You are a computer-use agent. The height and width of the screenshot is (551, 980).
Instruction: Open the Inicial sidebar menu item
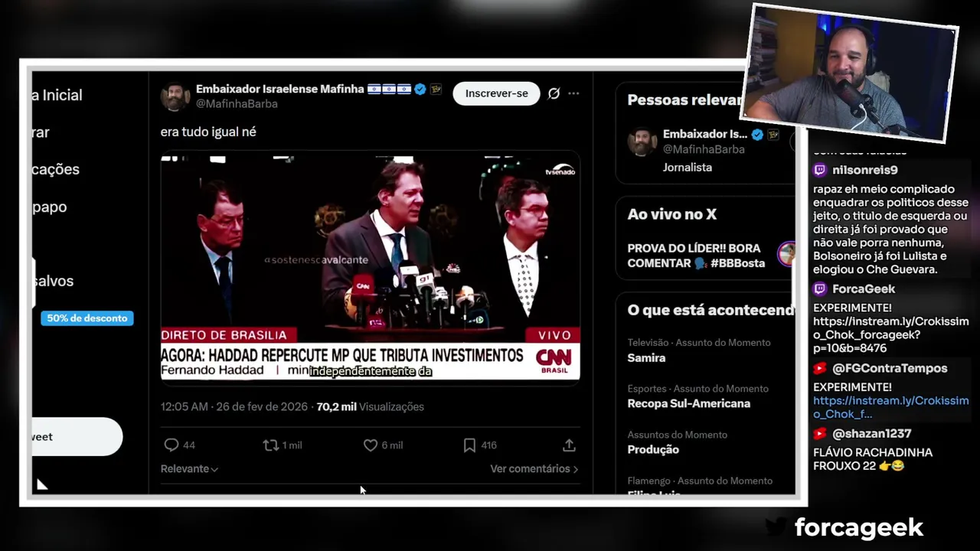point(57,95)
